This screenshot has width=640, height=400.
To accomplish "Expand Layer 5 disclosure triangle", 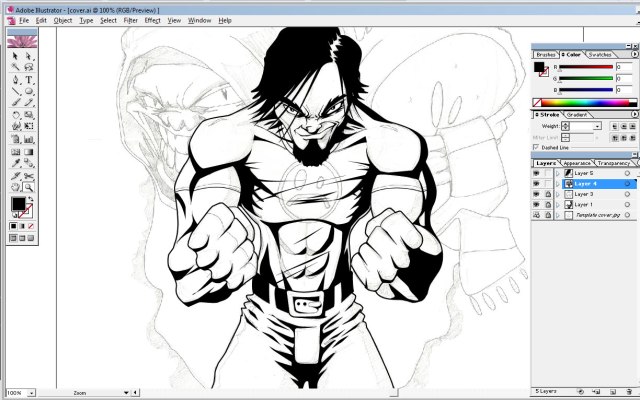I will point(558,173).
